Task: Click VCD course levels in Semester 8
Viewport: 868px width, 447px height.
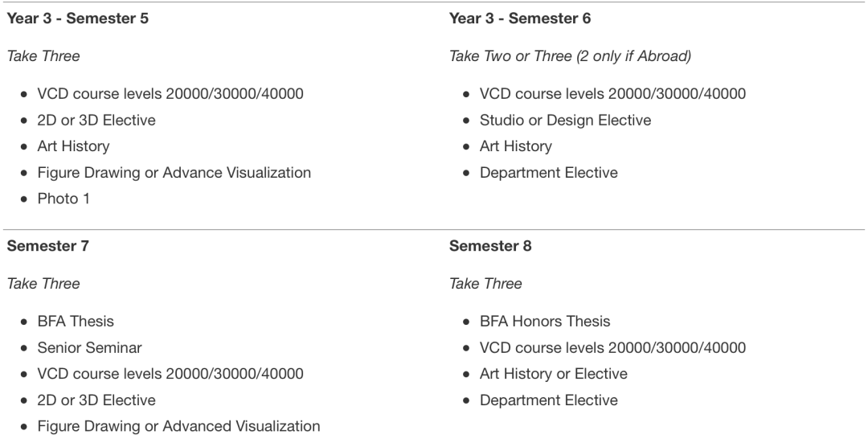Action: tap(612, 348)
